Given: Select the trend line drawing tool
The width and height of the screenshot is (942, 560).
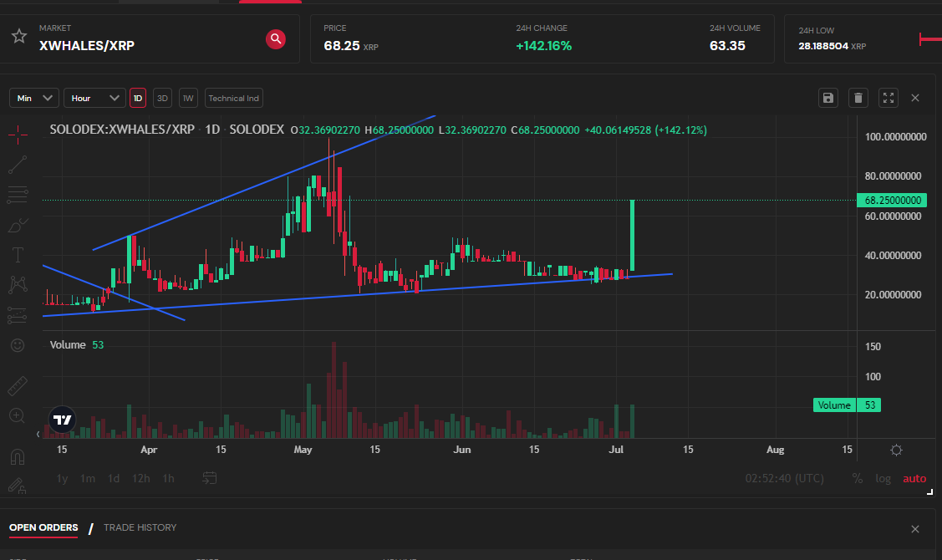Looking at the screenshot, I should coord(18,165).
